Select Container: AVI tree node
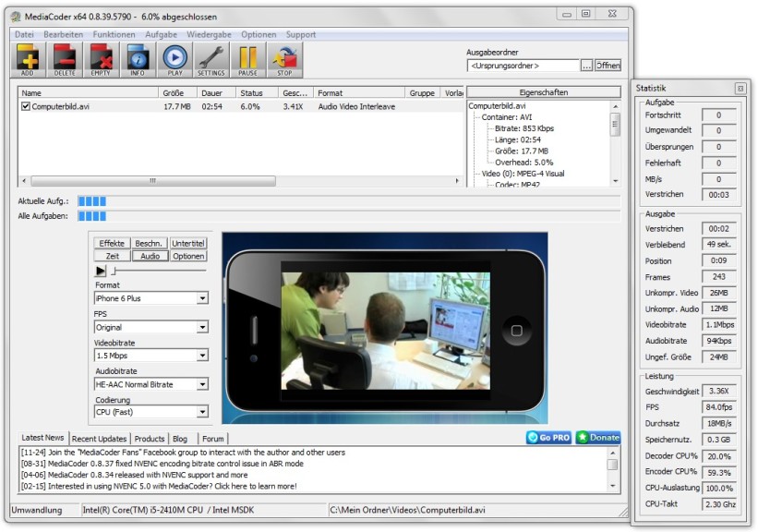The width and height of the screenshot is (758, 532). 507,117
